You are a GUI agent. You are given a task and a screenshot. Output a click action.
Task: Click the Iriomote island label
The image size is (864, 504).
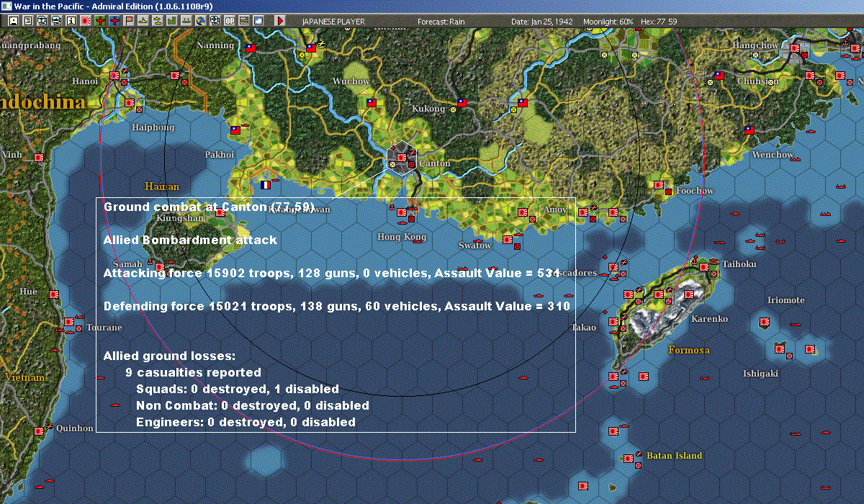click(x=786, y=300)
